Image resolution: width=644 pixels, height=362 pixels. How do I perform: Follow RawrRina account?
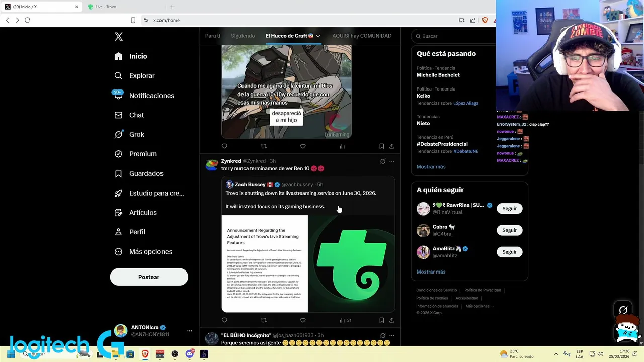[x=509, y=209]
